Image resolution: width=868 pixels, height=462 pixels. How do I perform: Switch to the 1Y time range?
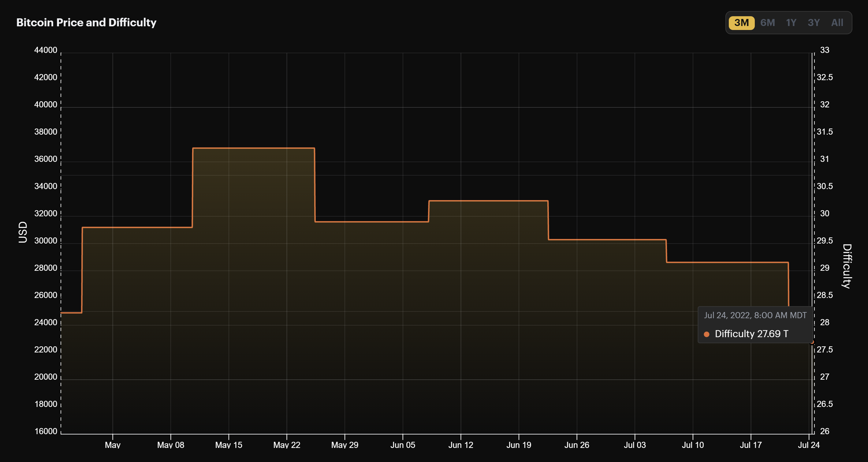point(791,23)
